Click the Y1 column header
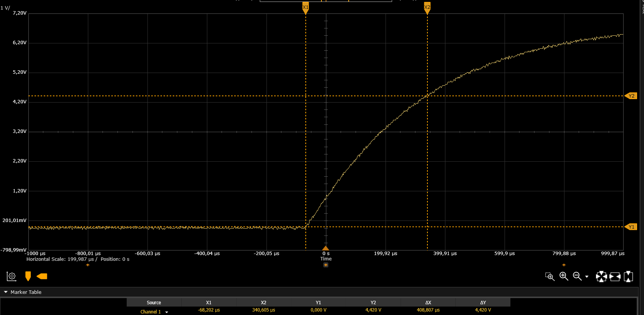Screen dimensions: 644x315 click(318, 303)
